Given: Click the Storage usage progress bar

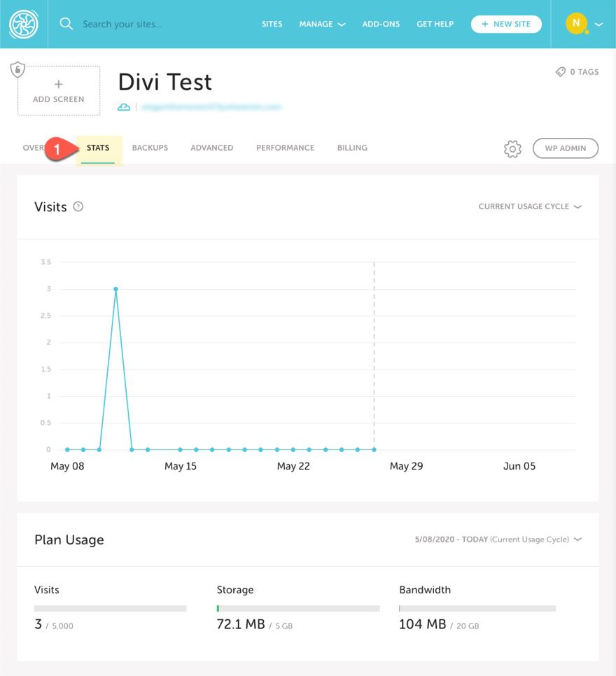Looking at the screenshot, I should (298, 608).
